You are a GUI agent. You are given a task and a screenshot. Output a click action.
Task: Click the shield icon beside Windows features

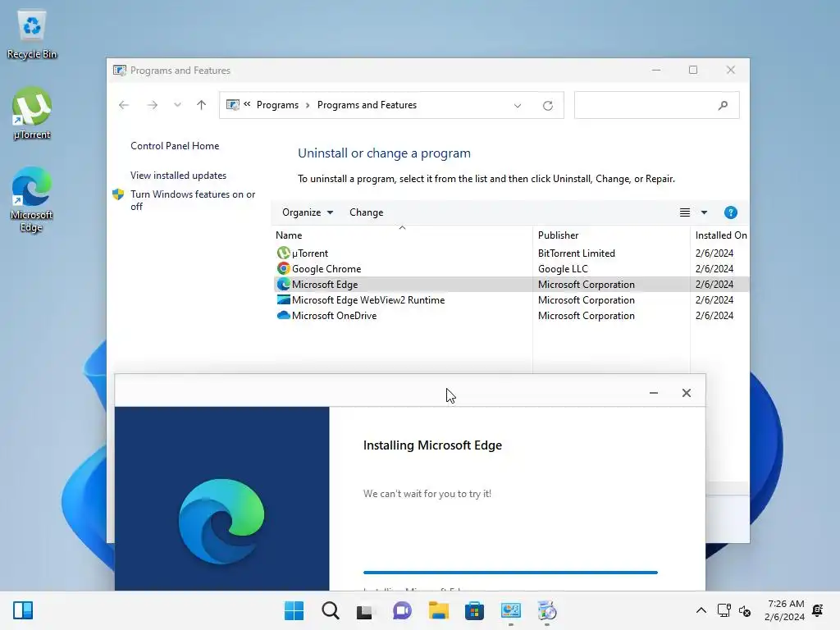[x=118, y=194]
